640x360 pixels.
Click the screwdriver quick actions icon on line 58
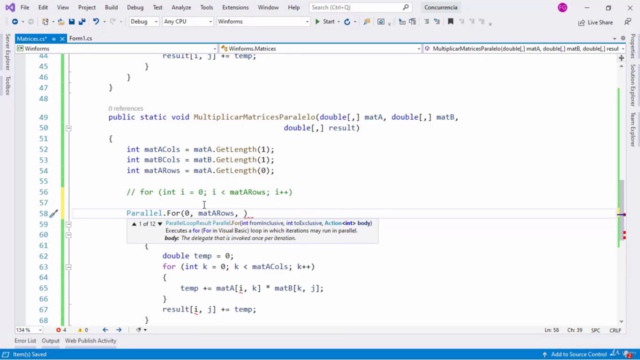(x=53, y=213)
